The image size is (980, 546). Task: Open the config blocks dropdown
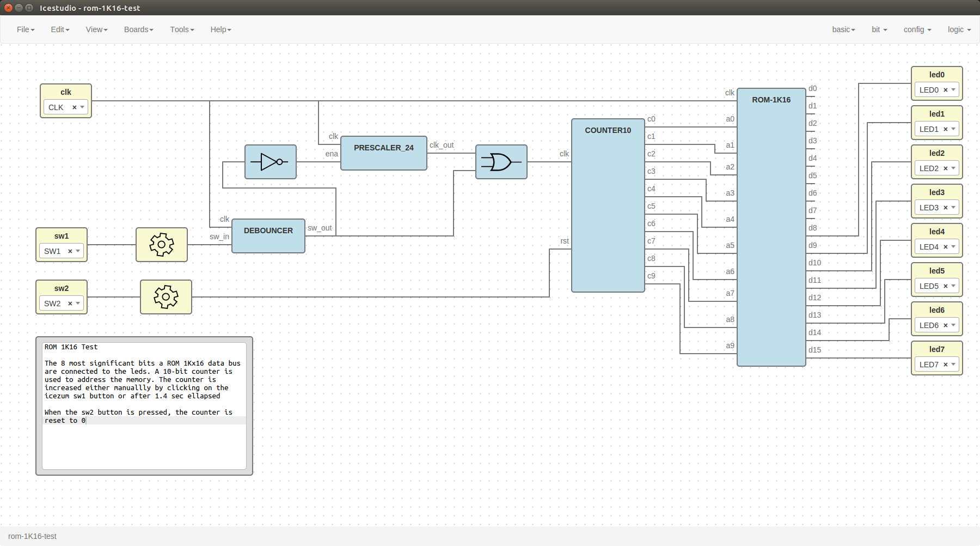pos(917,29)
